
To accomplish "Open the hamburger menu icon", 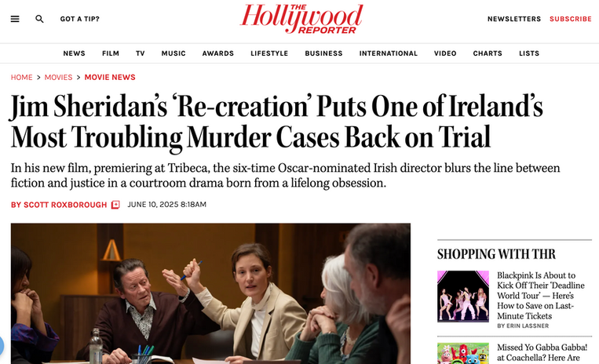I will point(15,19).
